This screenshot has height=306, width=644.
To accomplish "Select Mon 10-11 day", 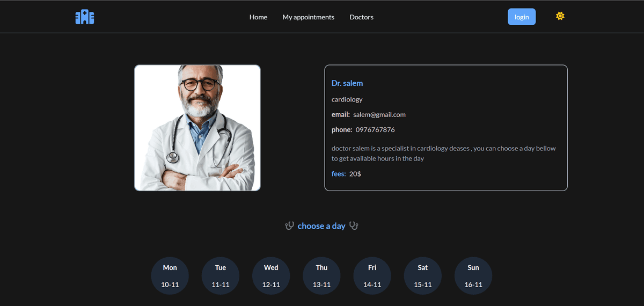I will (170, 276).
